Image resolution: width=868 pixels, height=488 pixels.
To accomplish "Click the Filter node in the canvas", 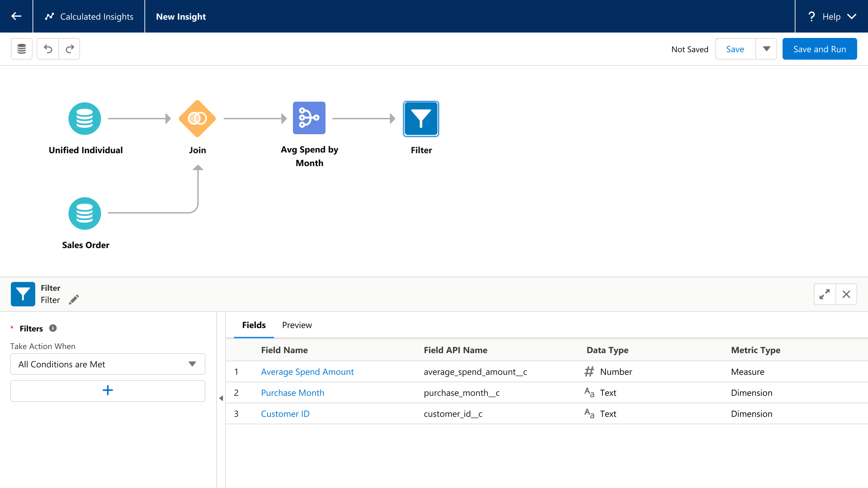I will (421, 119).
